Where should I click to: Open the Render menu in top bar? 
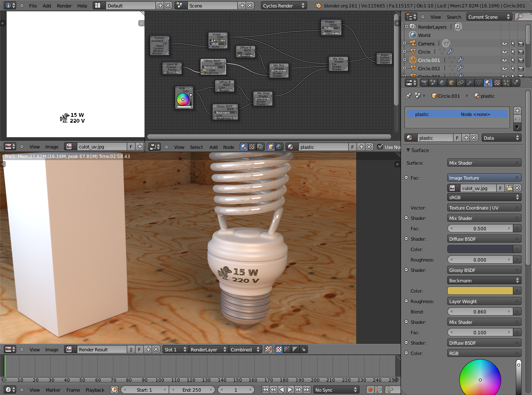[x=64, y=6]
